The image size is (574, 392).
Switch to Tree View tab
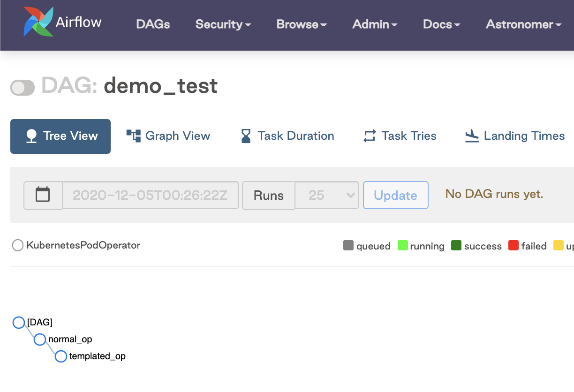pos(60,136)
